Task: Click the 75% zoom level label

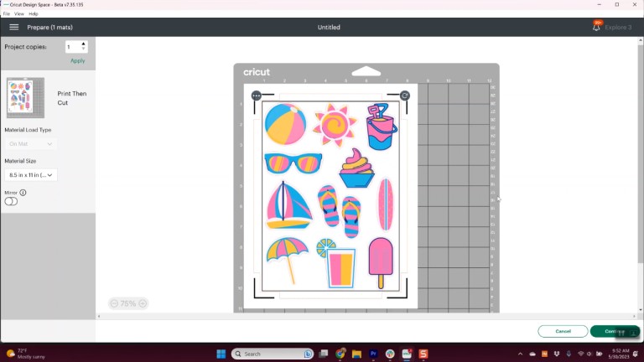Action: pos(128,303)
